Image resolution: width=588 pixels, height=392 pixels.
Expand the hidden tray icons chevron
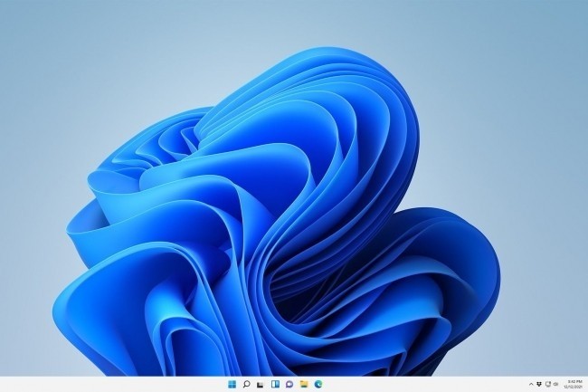point(531,384)
